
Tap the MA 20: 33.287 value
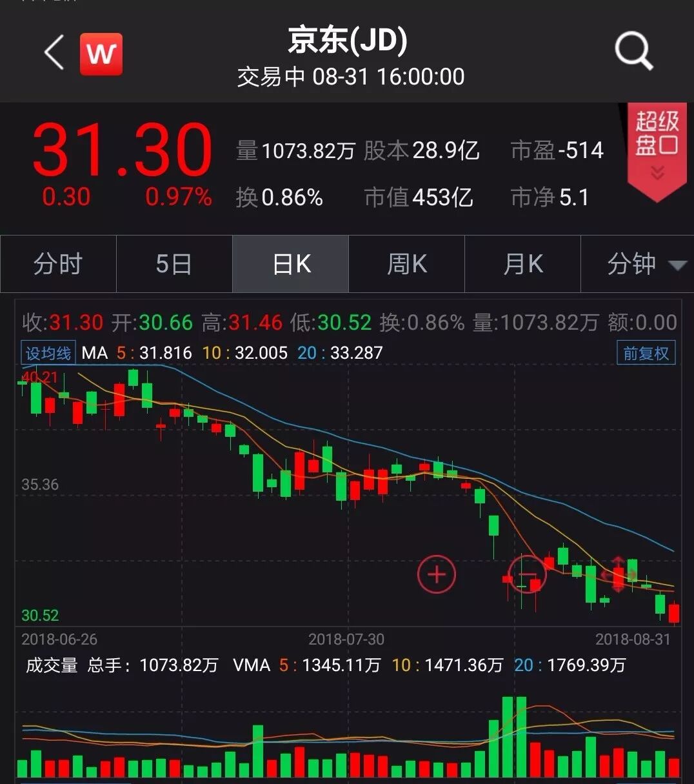[x=341, y=353]
